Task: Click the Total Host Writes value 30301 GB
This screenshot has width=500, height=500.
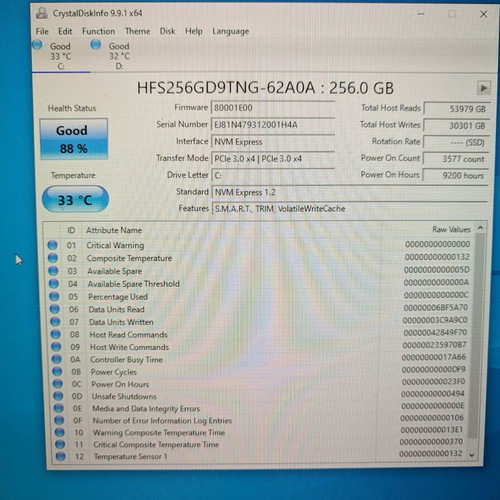Action: pos(456,126)
